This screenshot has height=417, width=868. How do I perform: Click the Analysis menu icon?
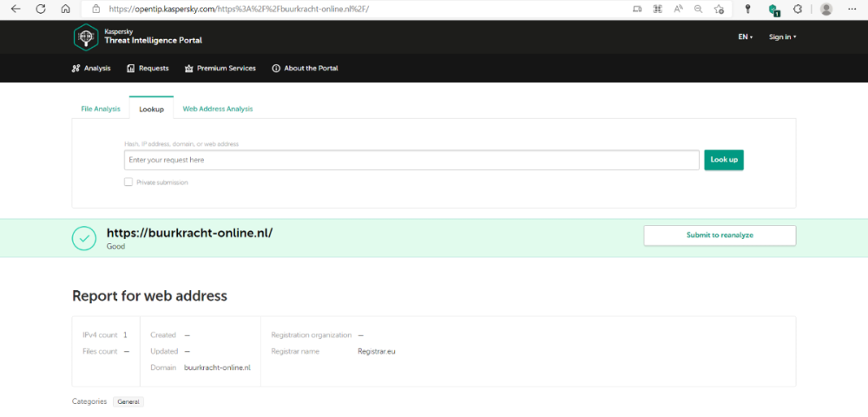pyautogui.click(x=76, y=69)
